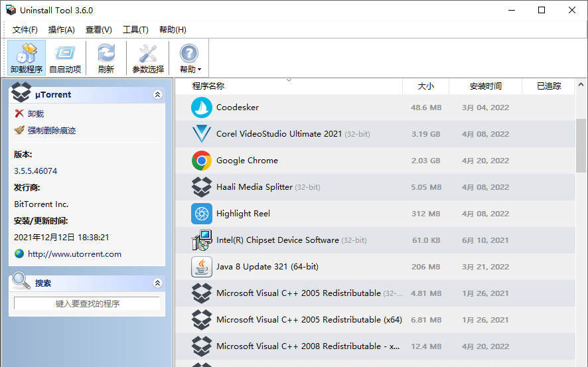This screenshot has height=367, width=588.
Task: Click the Java 8 Update 321 icon
Action: point(202,267)
